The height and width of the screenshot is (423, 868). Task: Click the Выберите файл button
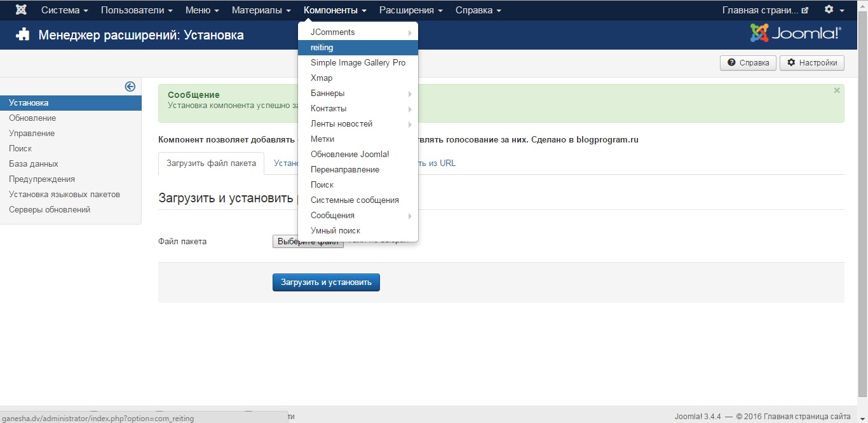tap(308, 241)
